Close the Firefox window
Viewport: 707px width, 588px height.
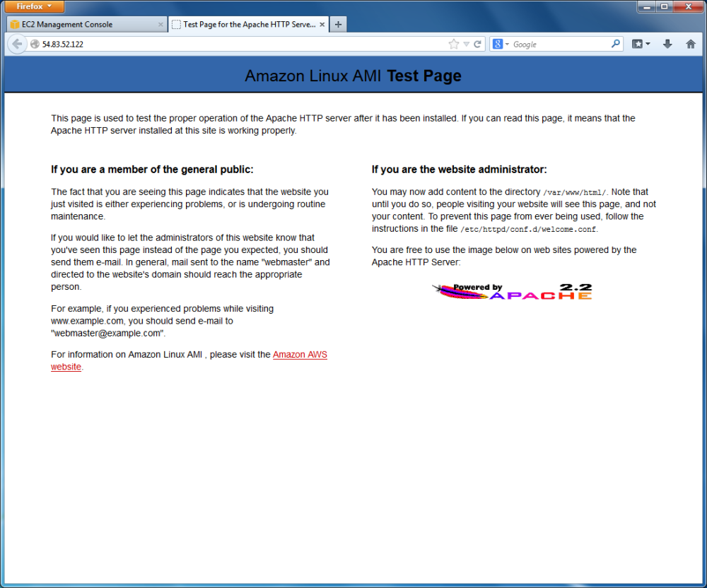tap(688, 7)
